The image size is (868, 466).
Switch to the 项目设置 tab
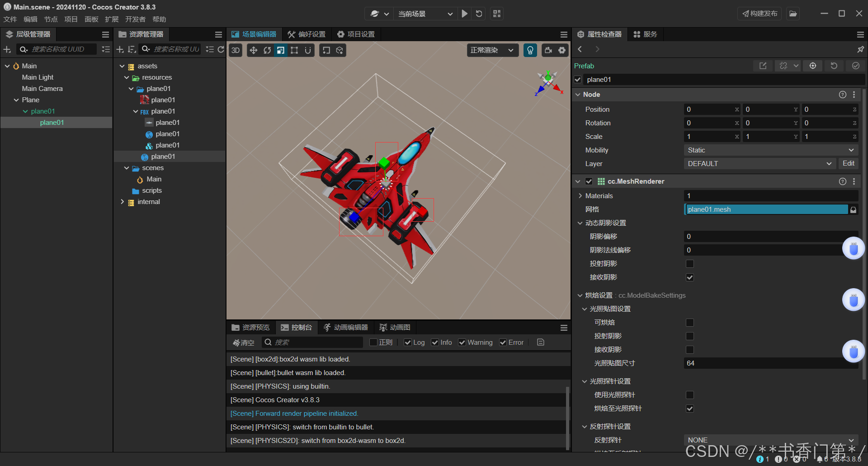(x=356, y=34)
